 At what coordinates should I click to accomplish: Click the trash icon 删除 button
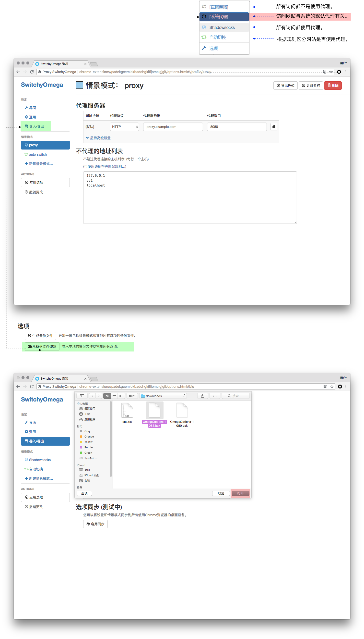332,86
